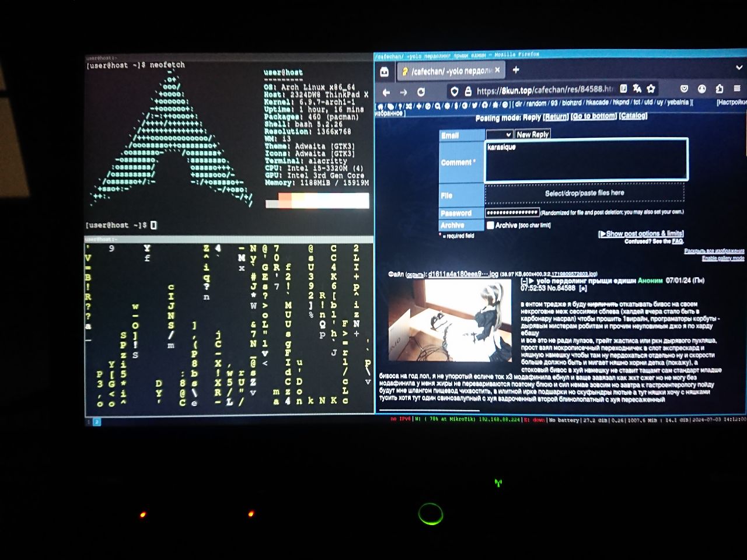The width and height of the screenshot is (747, 560).
Task: Reload the page with the refresh icon
Action: pyautogui.click(x=421, y=92)
